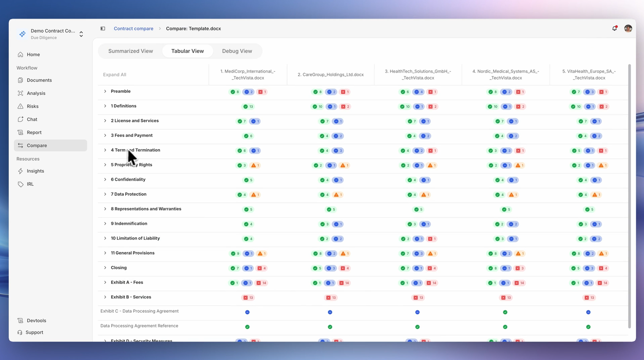This screenshot has height=360, width=644.
Task: Click the vertical scrollbar of the table
Action: point(629,196)
